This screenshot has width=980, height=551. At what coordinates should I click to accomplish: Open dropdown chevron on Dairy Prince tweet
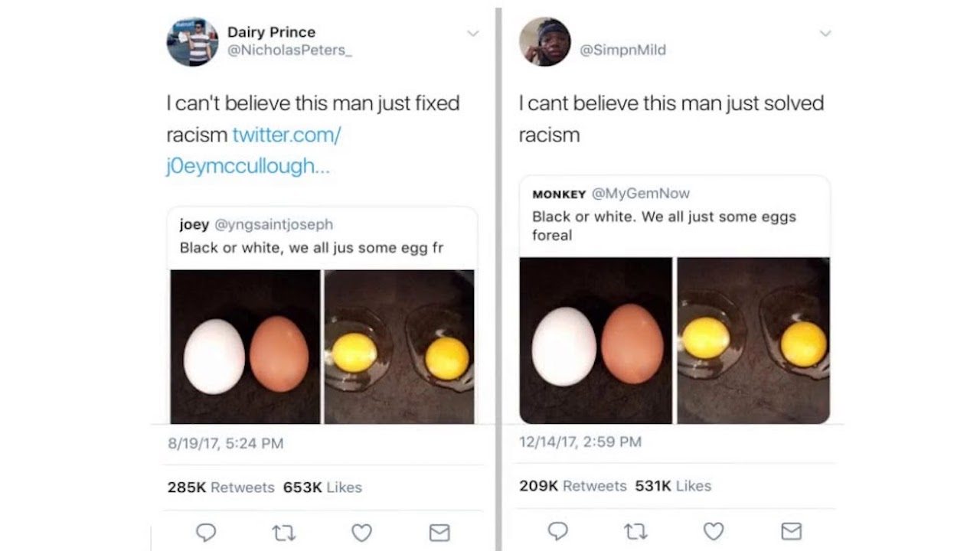click(473, 34)
